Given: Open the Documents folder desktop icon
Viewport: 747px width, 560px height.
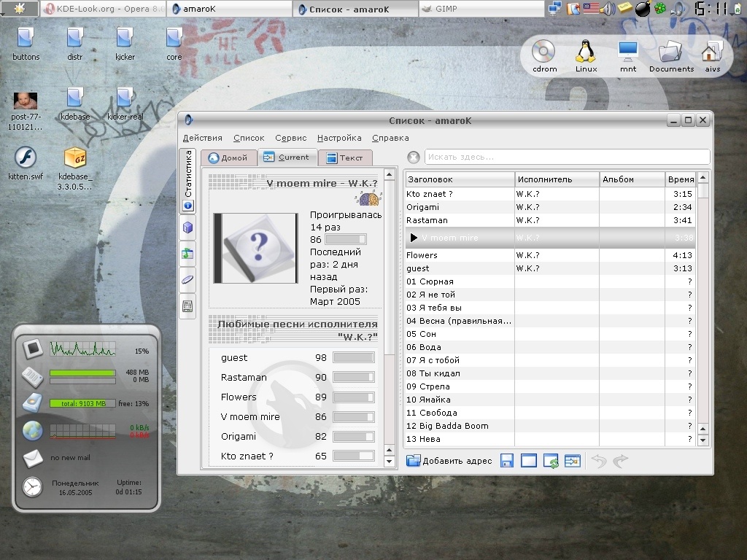Looking at the screenshot, I should [x=671, y=56].
